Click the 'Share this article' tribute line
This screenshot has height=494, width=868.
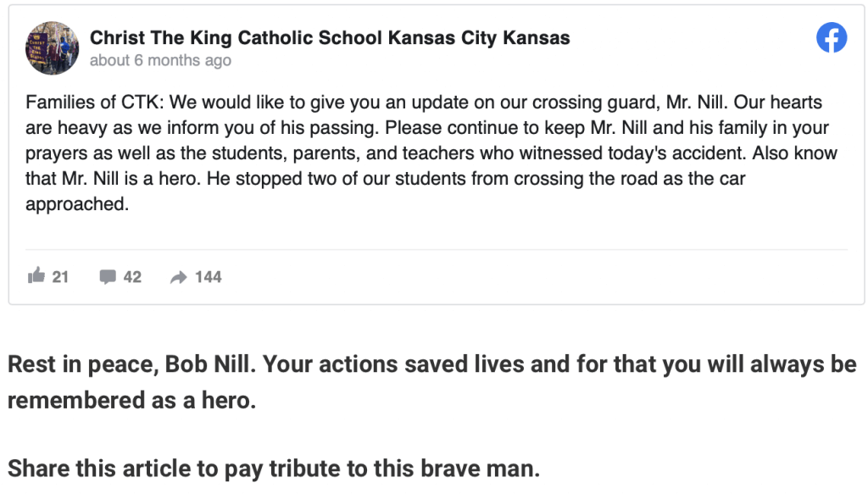pos(274,469)
